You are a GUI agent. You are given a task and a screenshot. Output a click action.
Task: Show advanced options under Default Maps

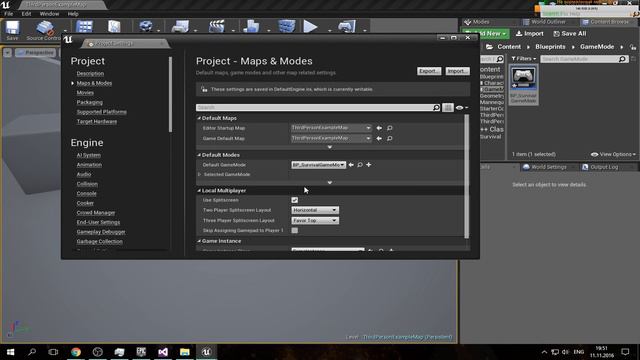[330, 147]
